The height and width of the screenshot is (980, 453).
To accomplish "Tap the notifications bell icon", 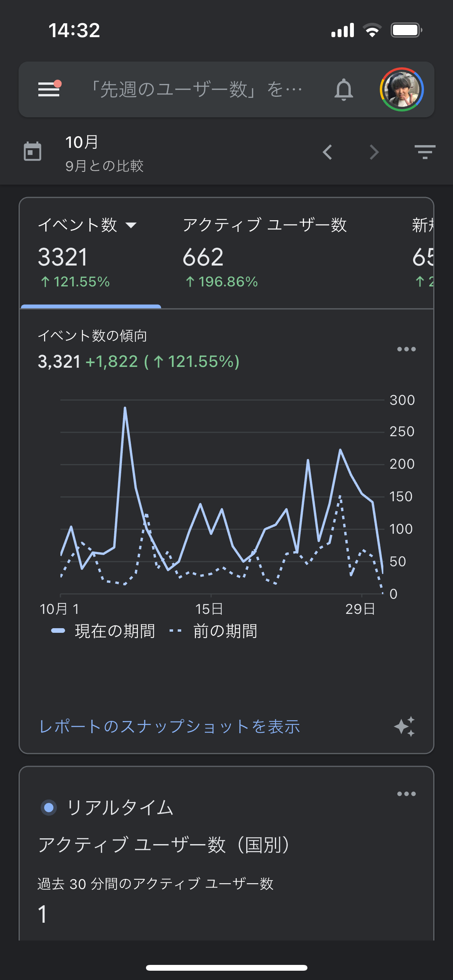I will 343,90.
